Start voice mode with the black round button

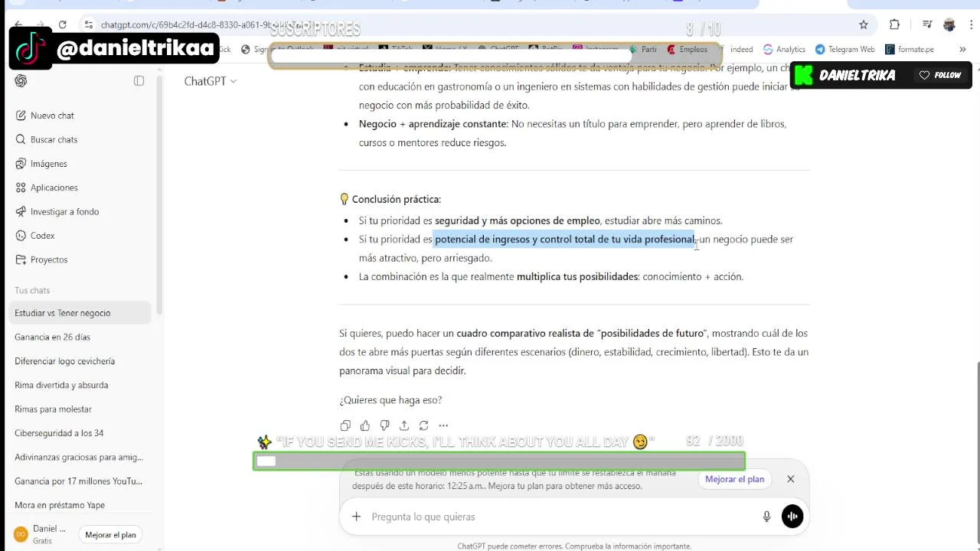[792, 517]
